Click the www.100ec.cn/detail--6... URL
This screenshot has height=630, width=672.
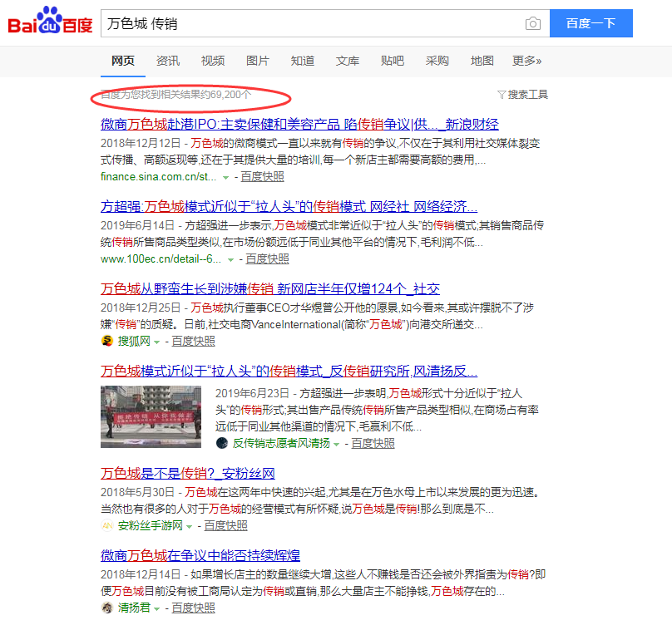point(161,258)
